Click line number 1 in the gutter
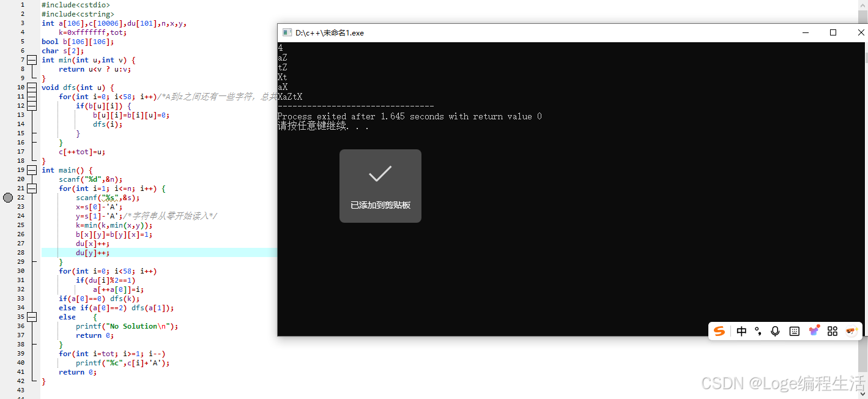Viewport: 868px width, 399px height. [x=23, y=5]
